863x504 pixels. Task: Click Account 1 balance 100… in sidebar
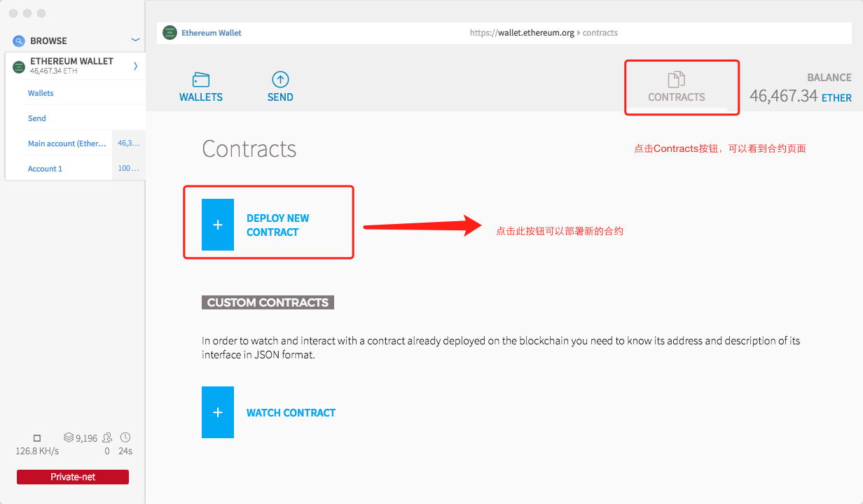click(x=129, y=169)
